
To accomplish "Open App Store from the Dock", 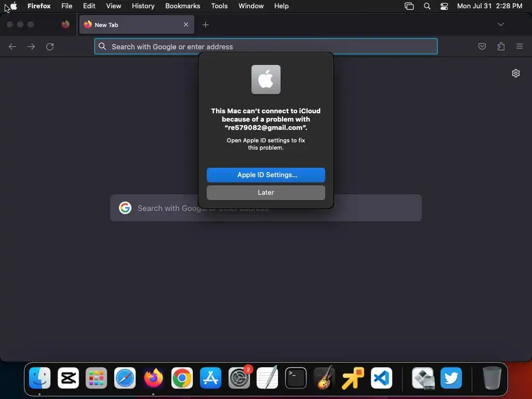I will point(210,378).
